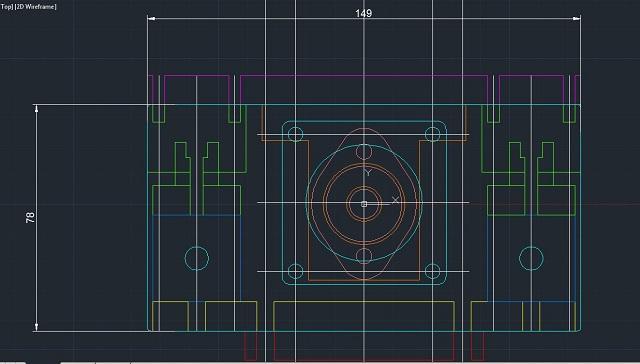Select the 78 vertical dimension text

click(x=31, y=218)
